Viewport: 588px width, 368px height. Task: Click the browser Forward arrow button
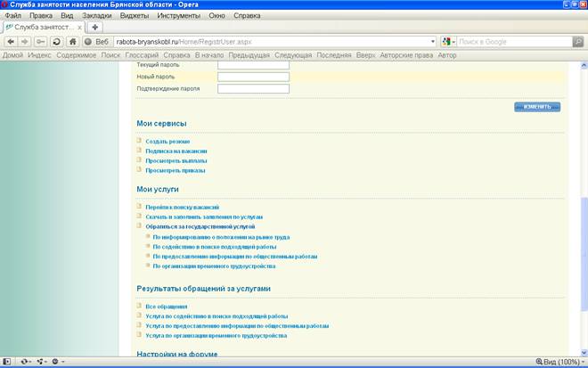click(x=25, y=42)
